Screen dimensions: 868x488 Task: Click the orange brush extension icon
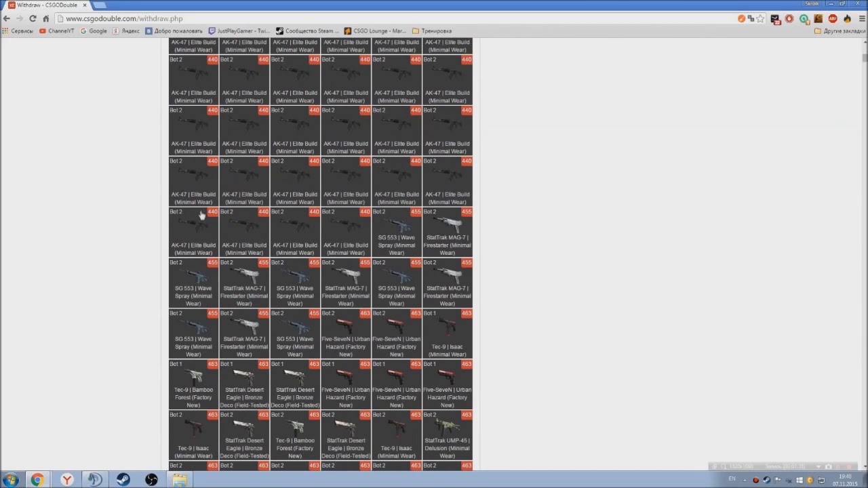[x=741, y=18]
